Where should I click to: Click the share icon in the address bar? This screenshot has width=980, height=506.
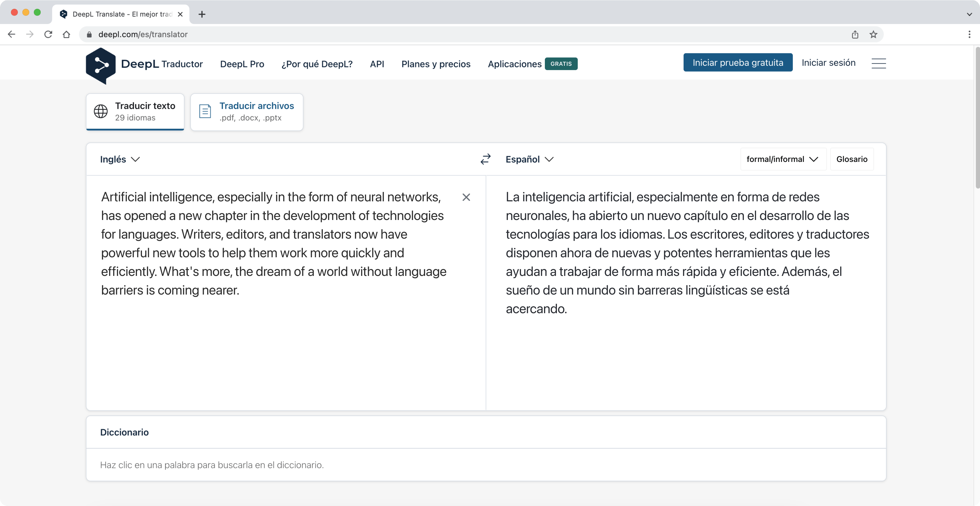tap(855, 34)
